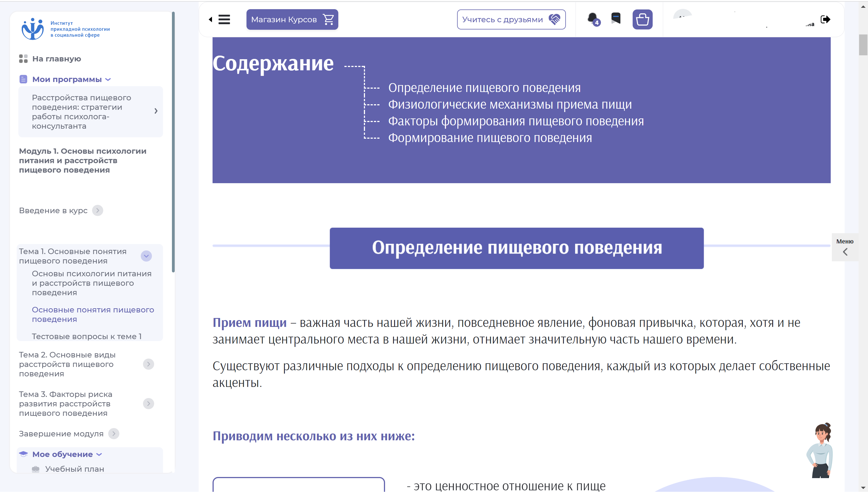This screenshot has width=868, height=492.
Task: Expand Тема 3 chevron
Action: 149,404
